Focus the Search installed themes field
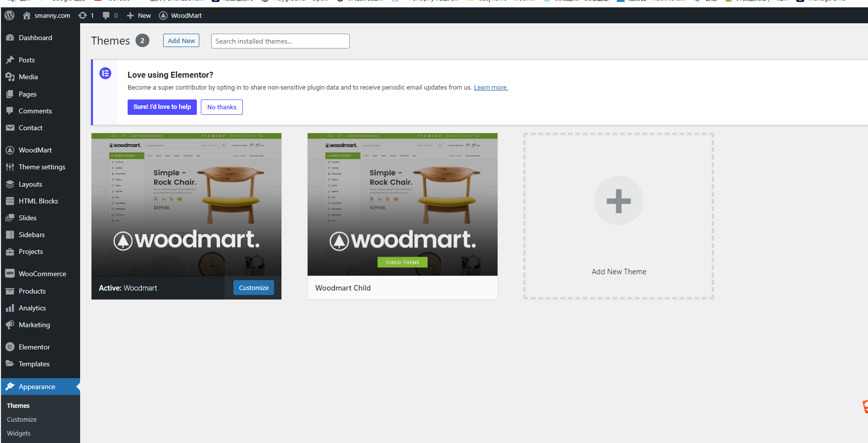This screenshot has width=868, height=443. [280, 41]
